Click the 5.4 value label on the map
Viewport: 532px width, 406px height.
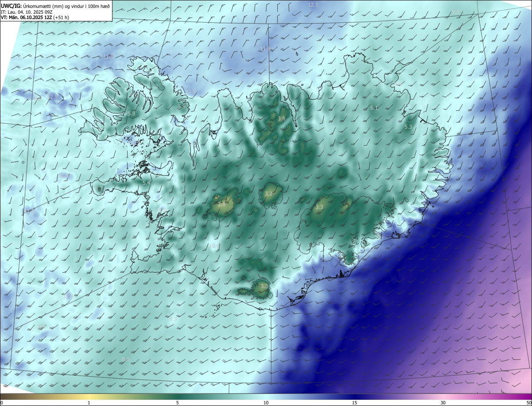tap(146, 183)
